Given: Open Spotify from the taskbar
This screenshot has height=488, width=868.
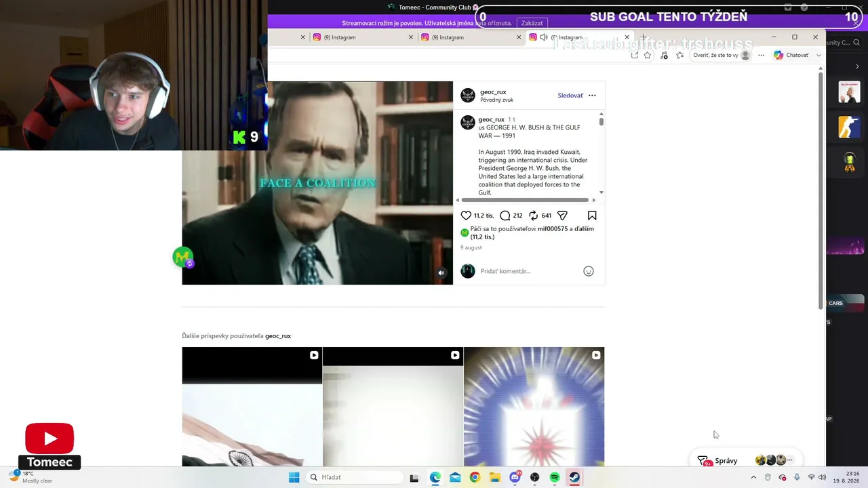Looking at the screenshot, I should point(555,477).
